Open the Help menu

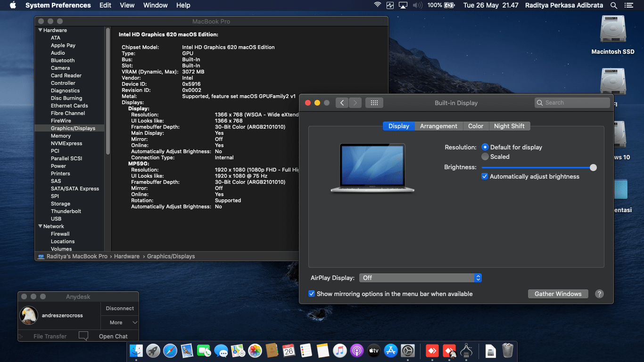(183, 5)
